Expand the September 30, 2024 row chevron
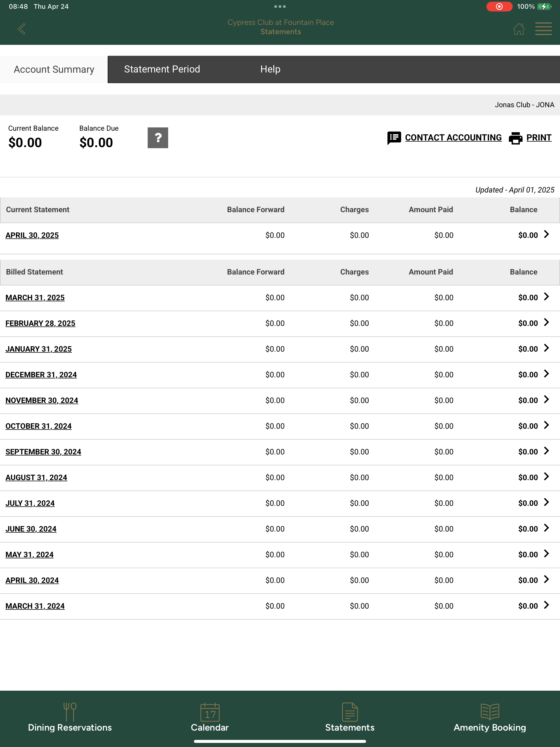This screenshot has width=560, height=747. point(547,451)
